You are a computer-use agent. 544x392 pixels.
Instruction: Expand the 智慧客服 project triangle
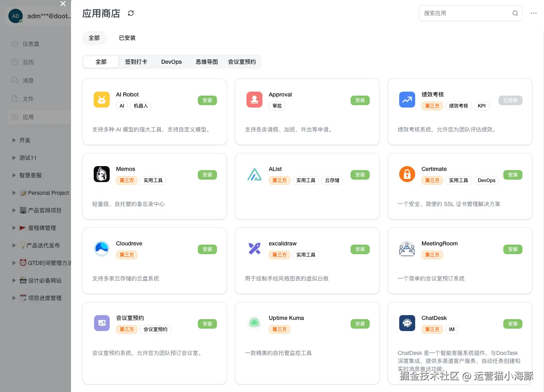pyautogui.click(x=14, y=175)
